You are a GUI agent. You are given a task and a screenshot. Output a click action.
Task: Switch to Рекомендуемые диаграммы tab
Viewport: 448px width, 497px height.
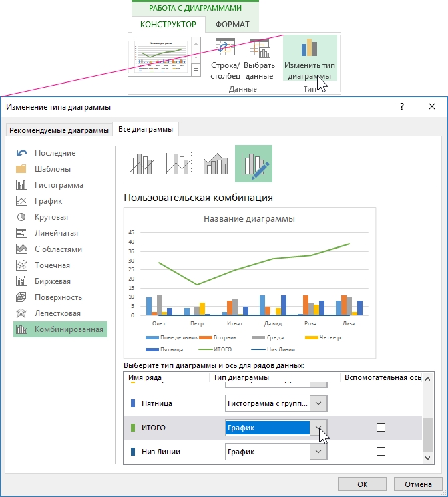59,130
